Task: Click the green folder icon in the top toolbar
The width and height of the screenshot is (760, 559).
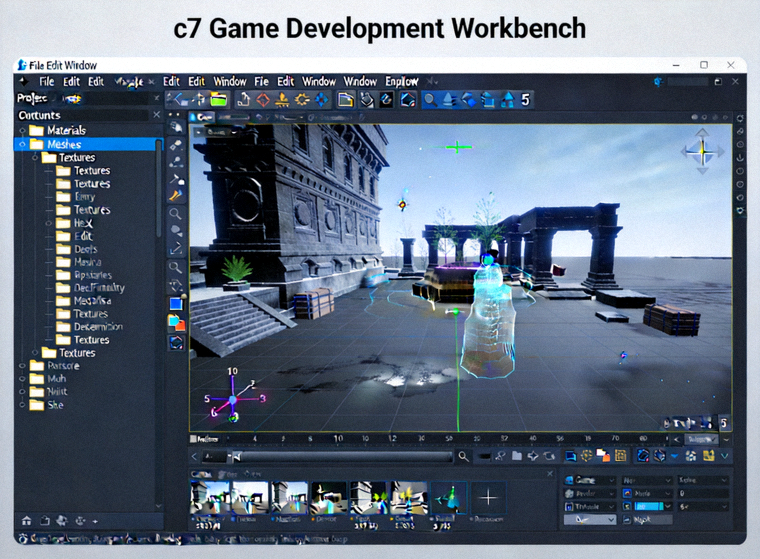Action: tap(219, 100)
